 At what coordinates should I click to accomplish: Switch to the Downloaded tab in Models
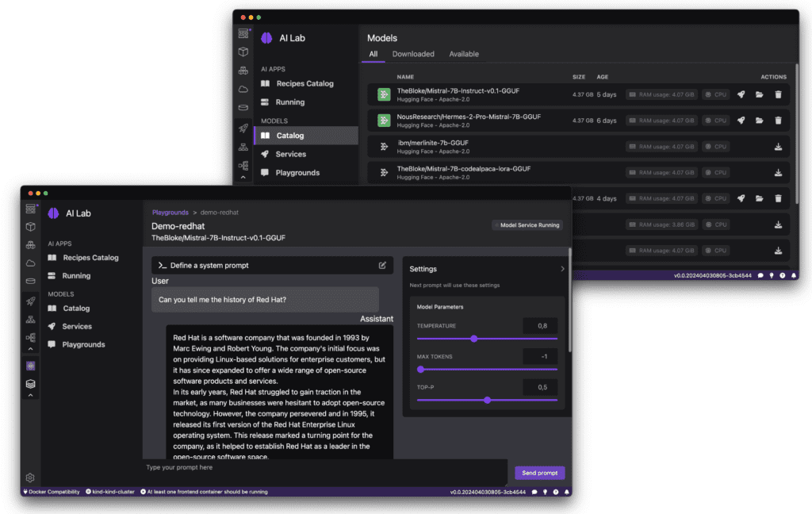tap(412, 54)
